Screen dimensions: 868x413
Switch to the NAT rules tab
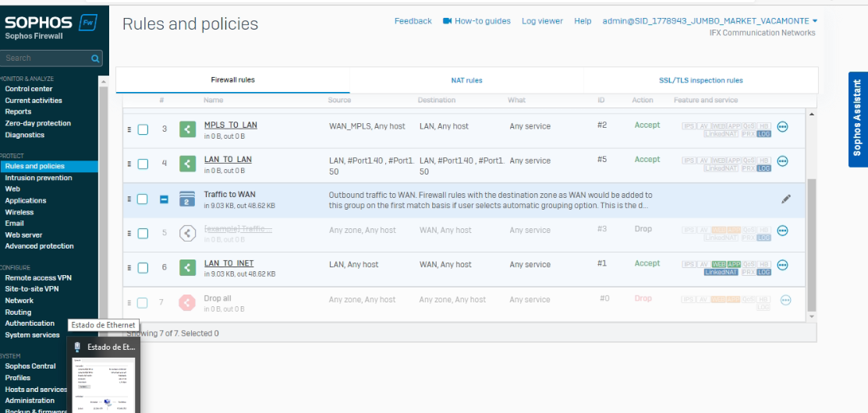point(466,80)
